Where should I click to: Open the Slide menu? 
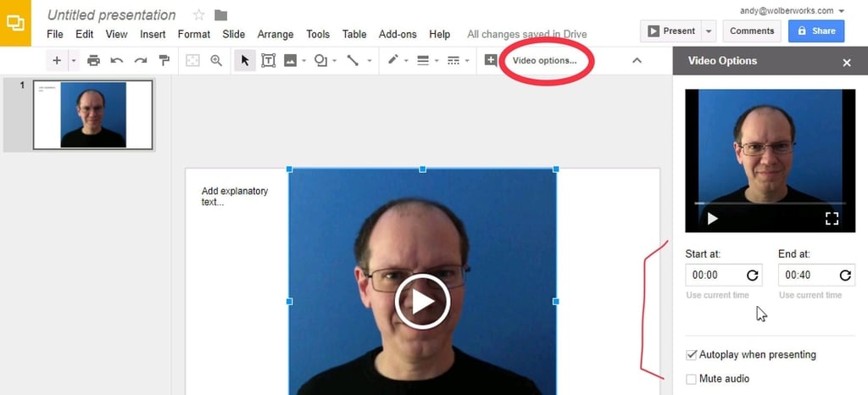234,34
